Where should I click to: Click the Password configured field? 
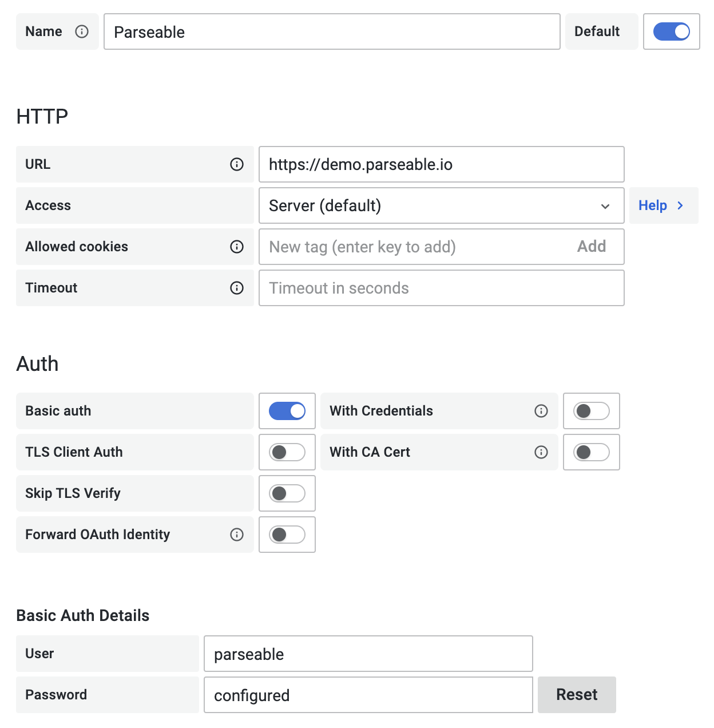(x=368, y=695)
